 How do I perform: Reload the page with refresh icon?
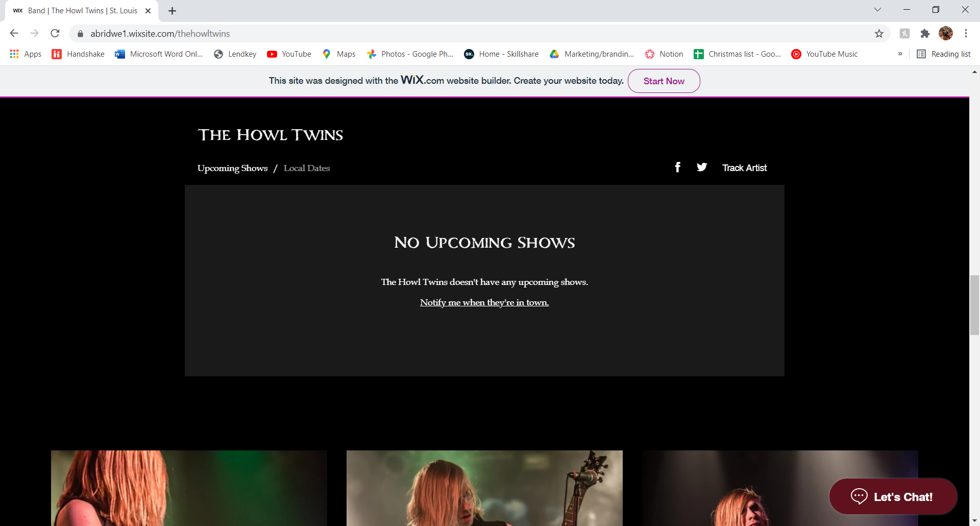pos(55,33)
